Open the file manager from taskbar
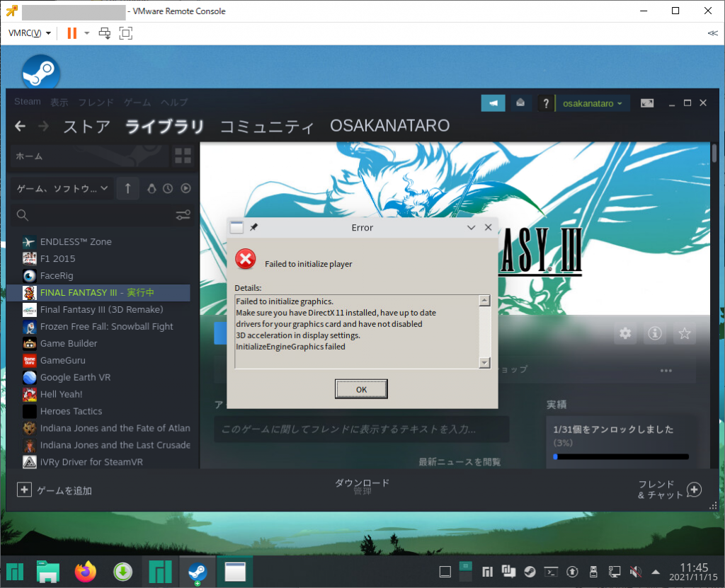 click(48, 572)
